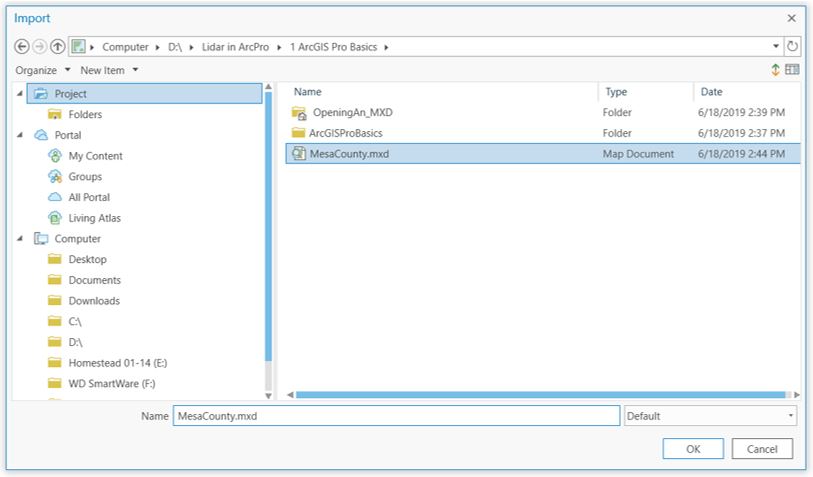Click the Back navigation arrow icon

(x=22, y=47)
